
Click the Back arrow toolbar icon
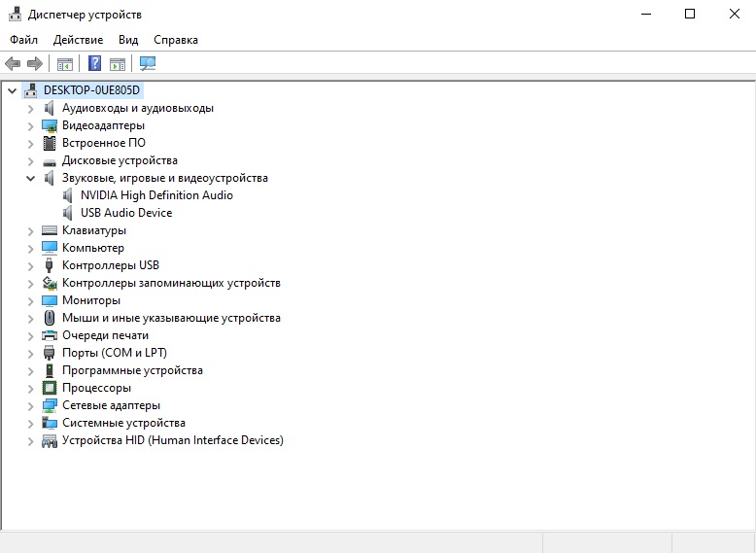[x=13, y=63]
